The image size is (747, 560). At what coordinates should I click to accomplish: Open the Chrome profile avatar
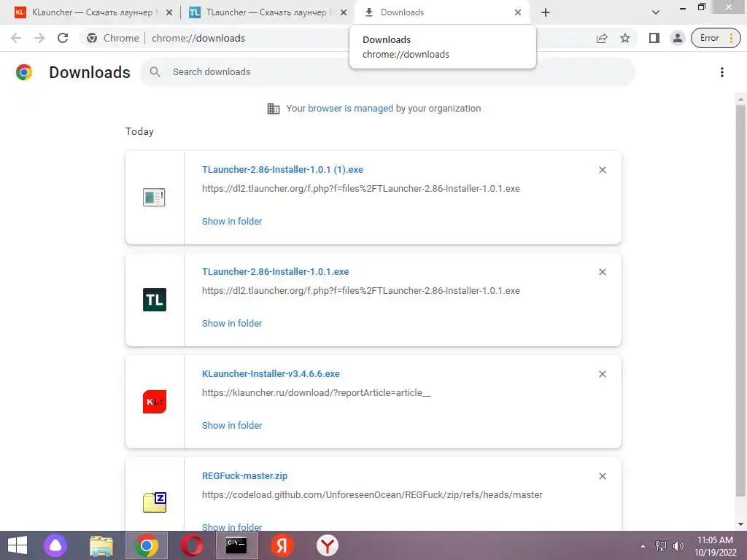(x=677, y=38)
